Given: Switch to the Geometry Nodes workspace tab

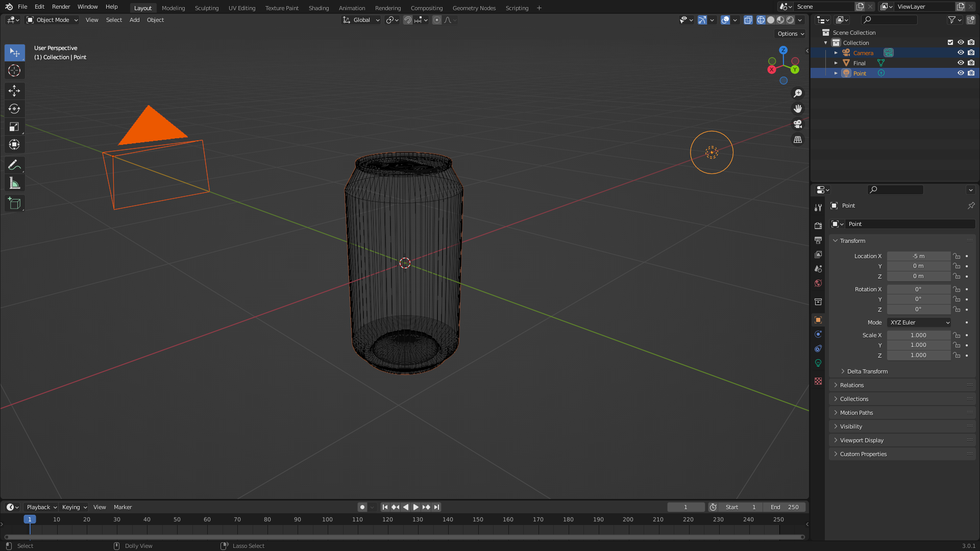Looking at the screenshot, I should (x=474, y=8).
